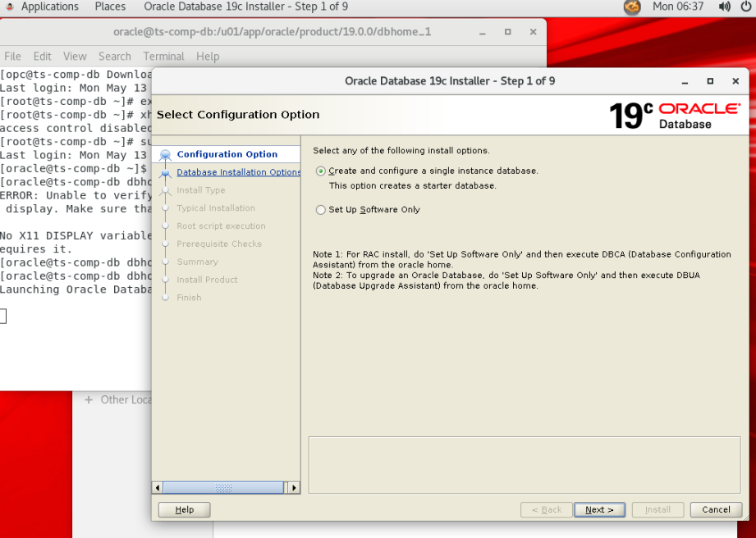Screen dimensions: 756x538
Task: Open the Applications menu in top bar
Action: [x=49, y=7]
